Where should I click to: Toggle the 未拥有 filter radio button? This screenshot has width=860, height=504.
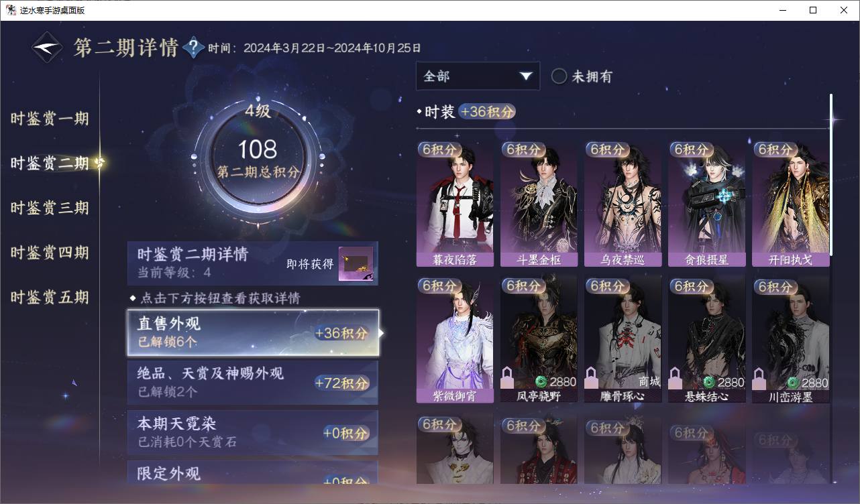[559, 76]
